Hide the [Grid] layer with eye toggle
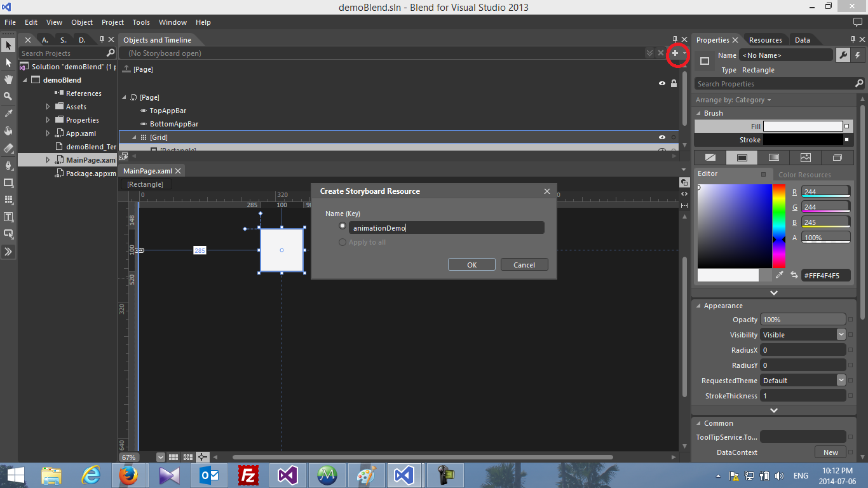The height and width of the screenshot is (488, 868). click(x=661, y=137)
